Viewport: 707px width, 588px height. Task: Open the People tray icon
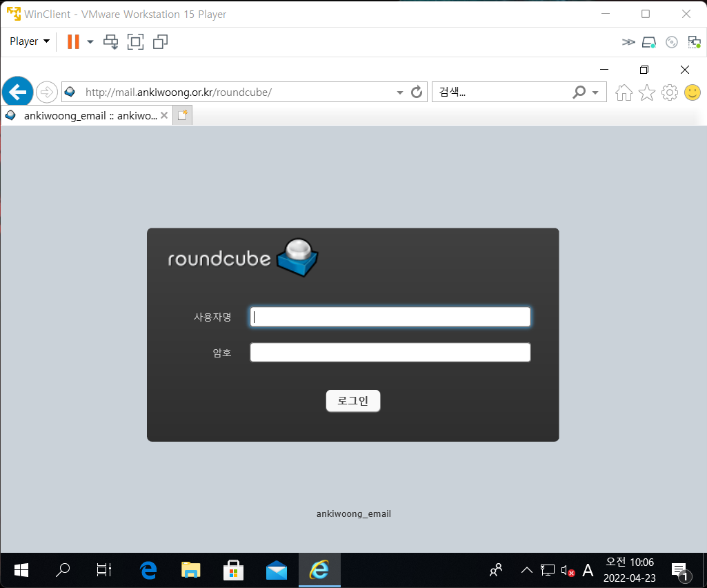click(496, 570)
